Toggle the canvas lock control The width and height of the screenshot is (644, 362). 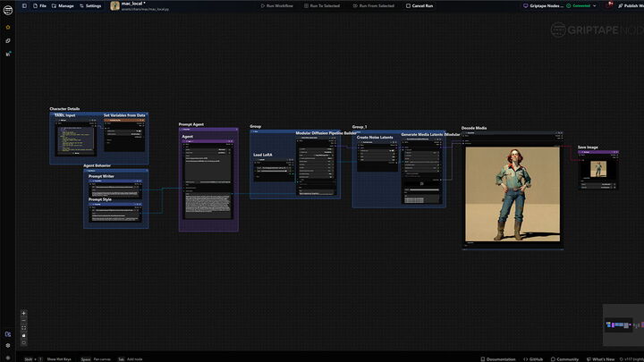coord(23,335)
